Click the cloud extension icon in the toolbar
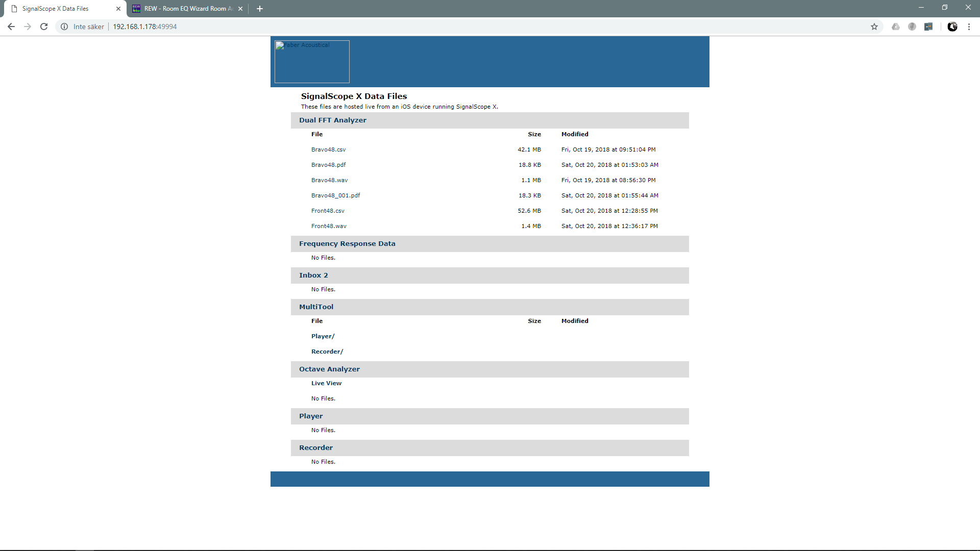The width and height of the screenshot is (980, 551). pos(896,27)
